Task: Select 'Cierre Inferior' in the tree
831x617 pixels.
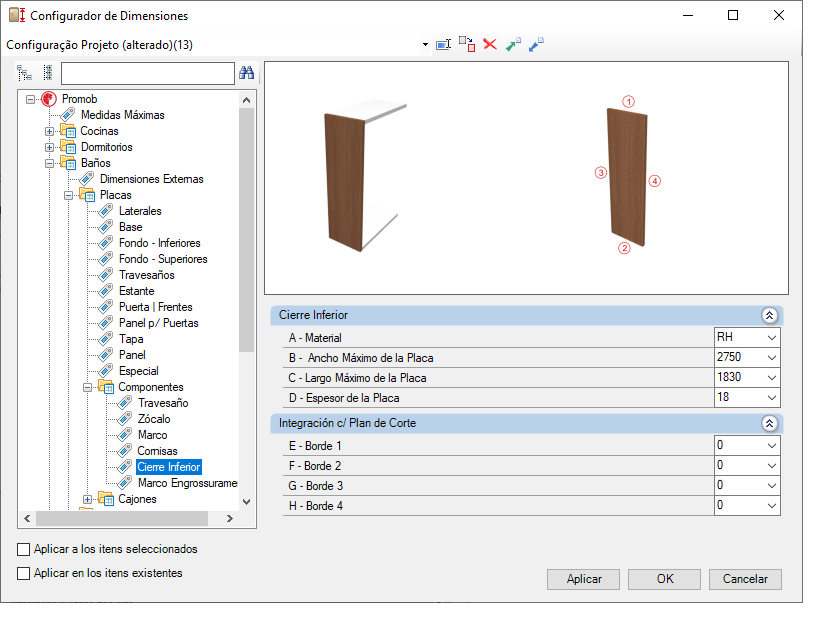Action: pos(169,467)
